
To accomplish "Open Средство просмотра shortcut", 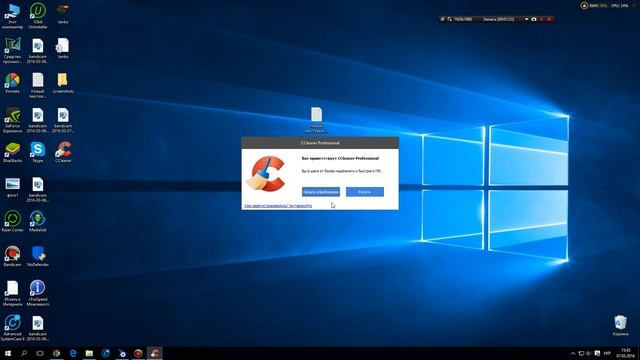I will [12, 50].
